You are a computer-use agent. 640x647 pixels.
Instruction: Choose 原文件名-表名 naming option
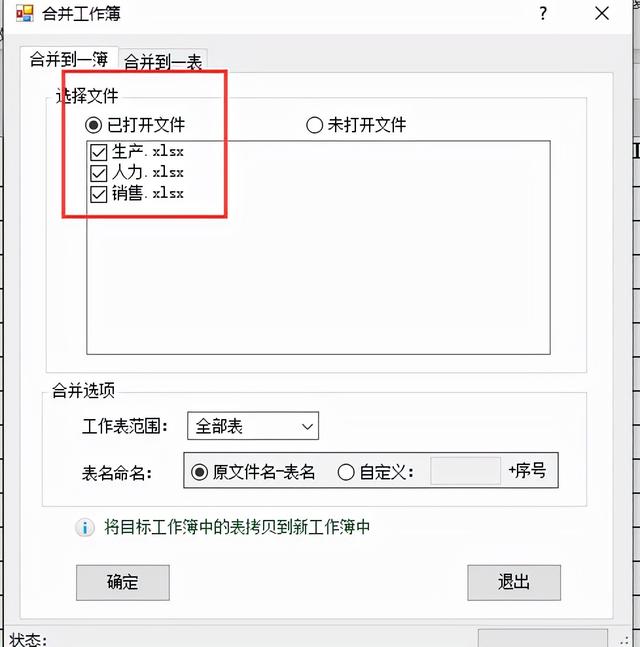coord(199,472)
